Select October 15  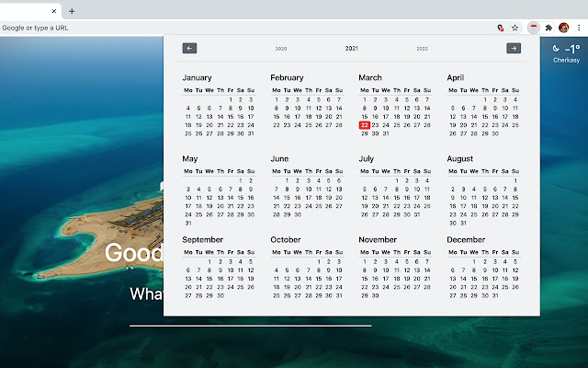[319, 279]
